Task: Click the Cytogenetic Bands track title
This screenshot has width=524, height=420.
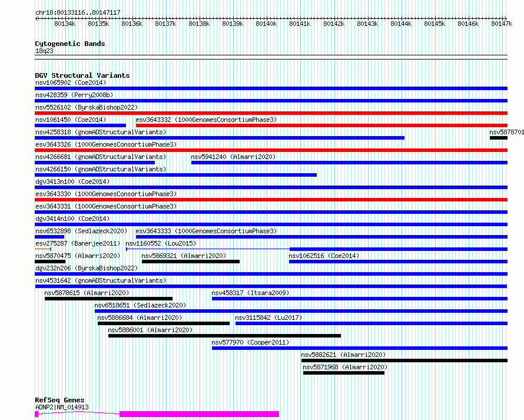Action: 70,44
